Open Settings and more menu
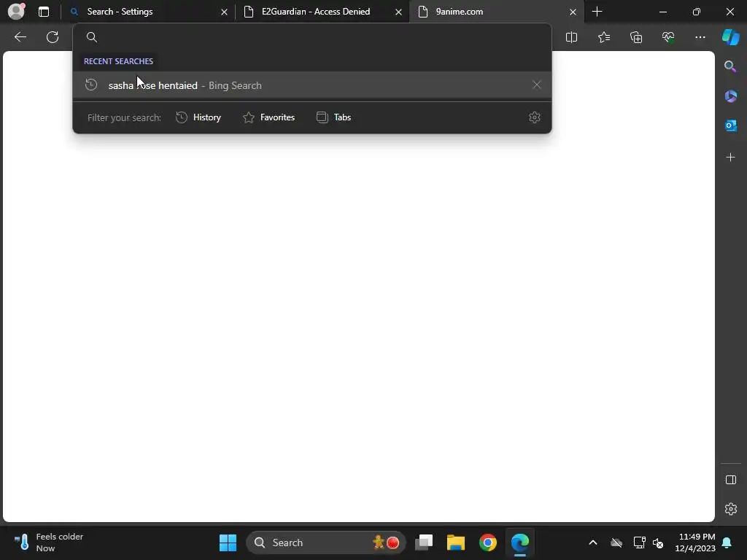 (x=700, y=37)
